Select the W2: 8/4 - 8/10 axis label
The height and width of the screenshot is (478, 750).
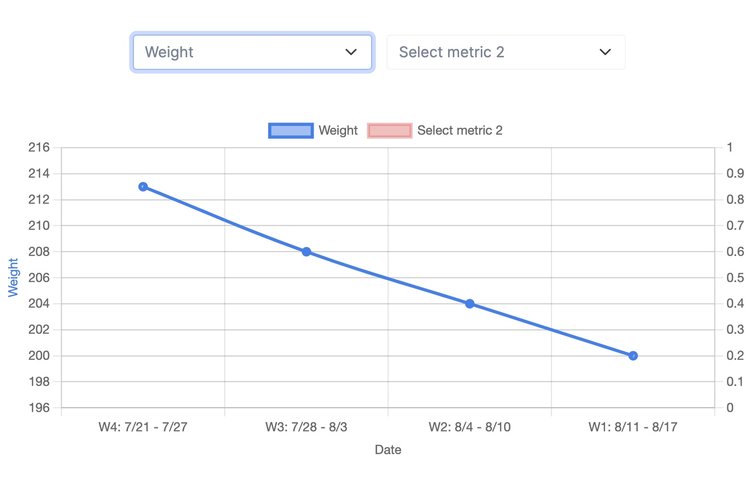470,427
